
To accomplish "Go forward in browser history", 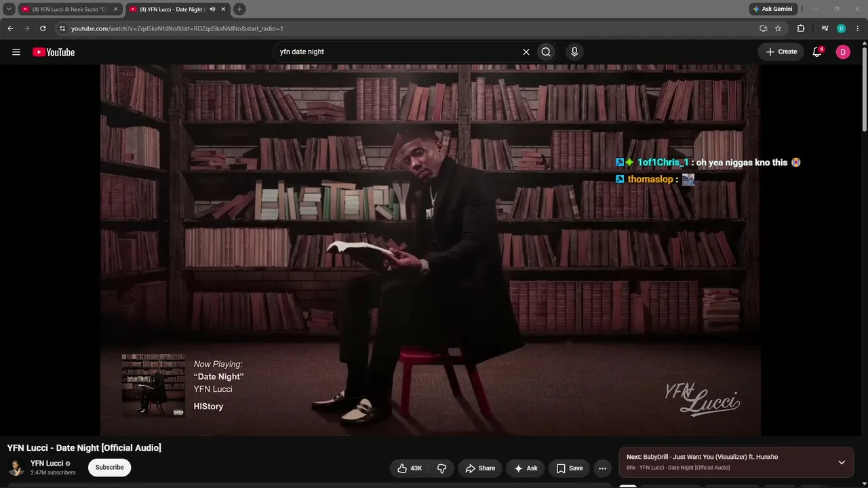I will tap(26, 28).
